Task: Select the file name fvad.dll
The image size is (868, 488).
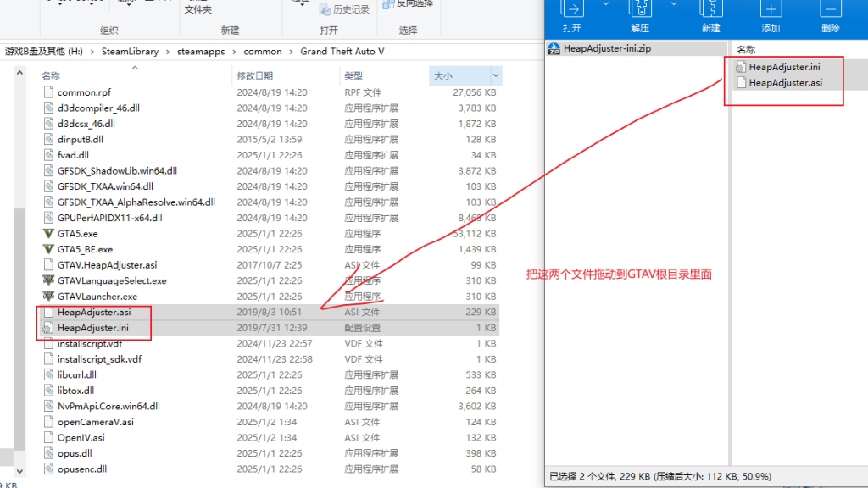Action: 73,155
